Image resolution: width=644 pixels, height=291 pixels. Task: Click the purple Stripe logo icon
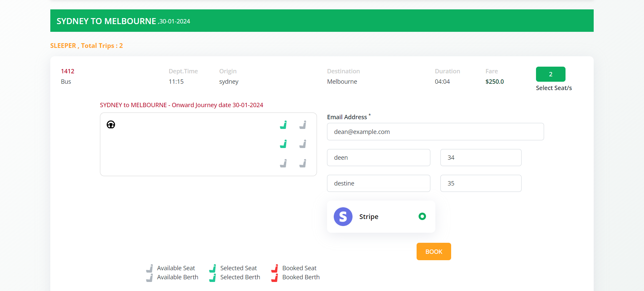[x=343, y=217]
